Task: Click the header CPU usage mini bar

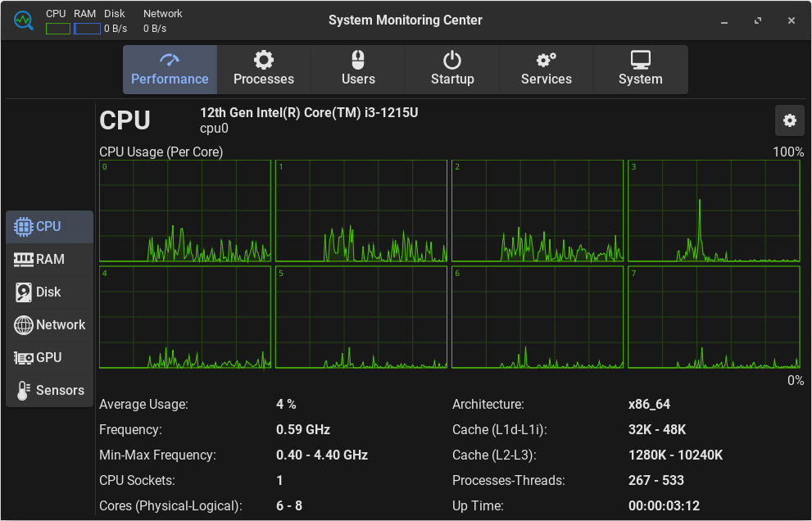Action: 57,29
